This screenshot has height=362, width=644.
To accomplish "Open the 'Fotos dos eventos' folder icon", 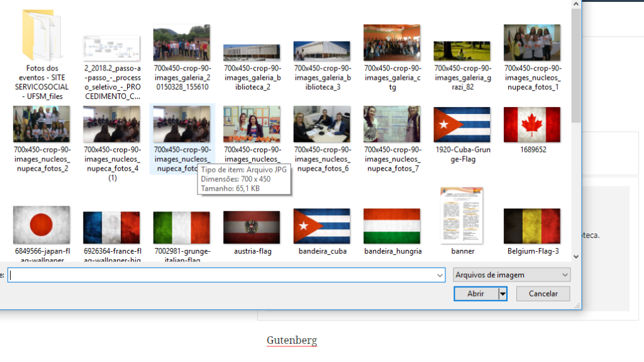I will (43, 36).
